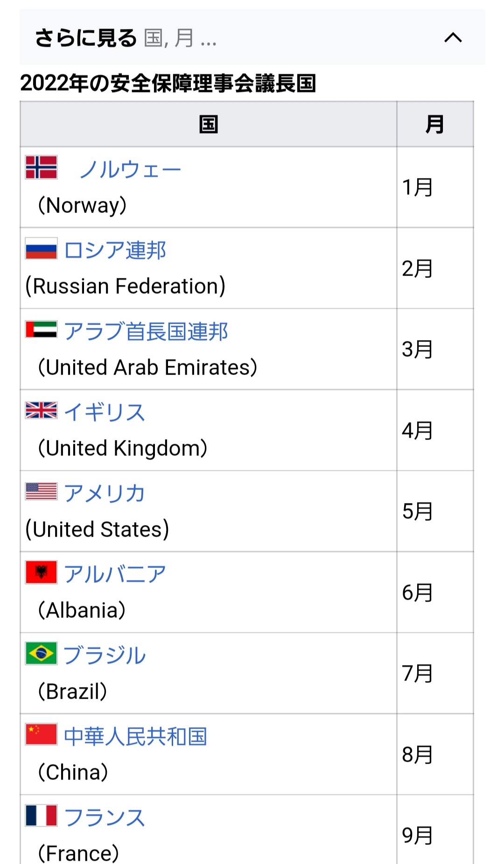Viewport: 504px width, 864px height.
Task: Click the France flag icon
Action: click(42, 815)
